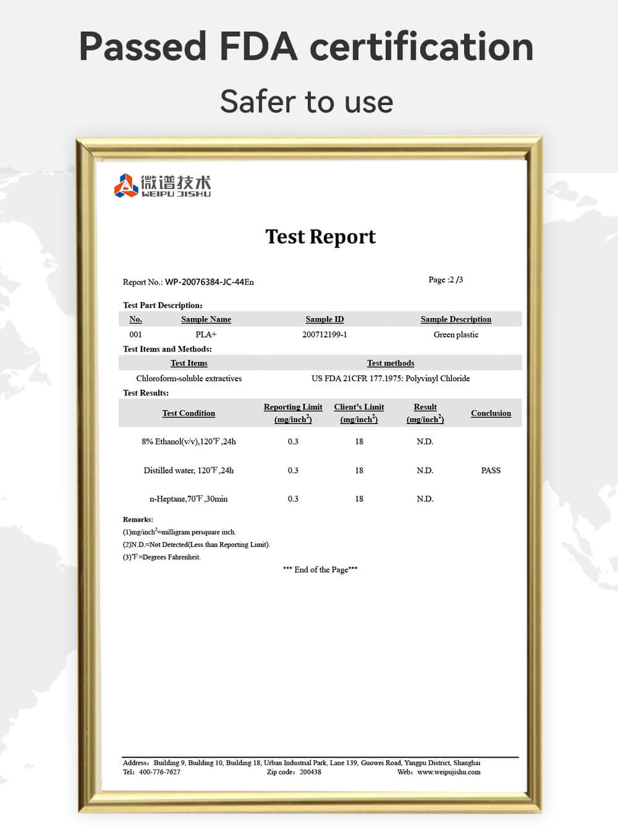The width and height of the screenshot is (618, 840).
Task: Click the "Test methods" header
Action: 391,363
